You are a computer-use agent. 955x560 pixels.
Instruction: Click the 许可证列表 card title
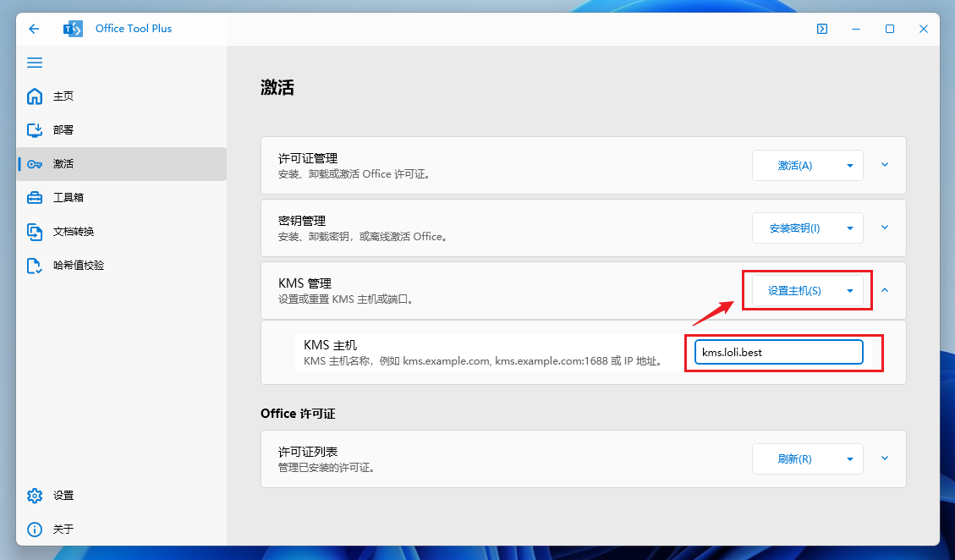coord(308,452)
